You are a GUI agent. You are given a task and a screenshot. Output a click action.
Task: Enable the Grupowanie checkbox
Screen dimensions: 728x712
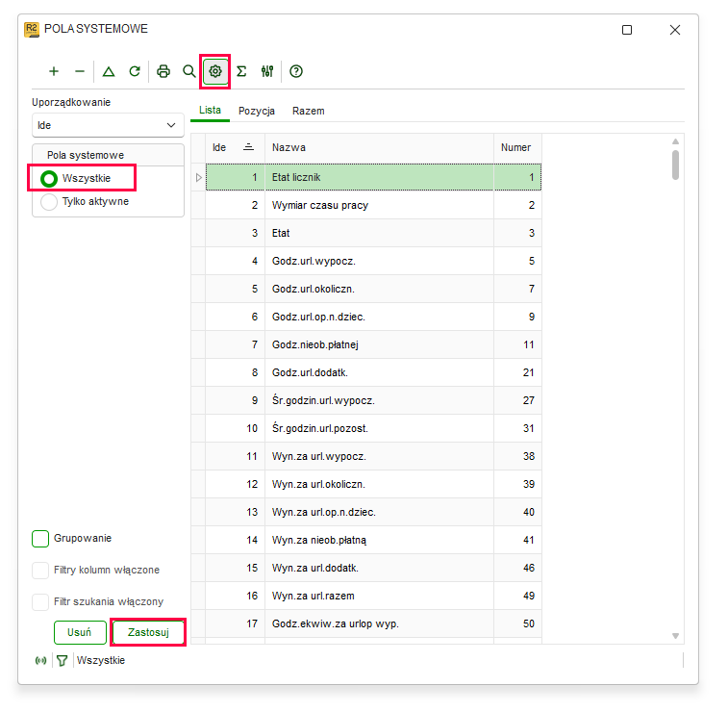point(40,539)
